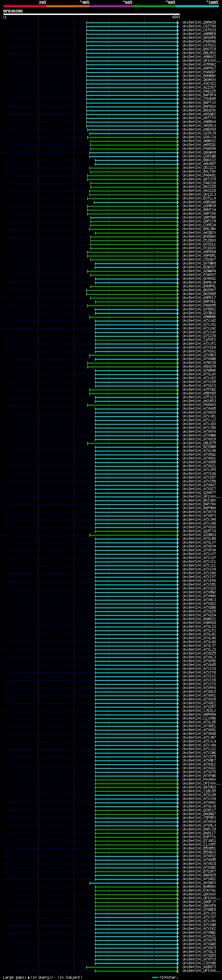222x980 pixels.
Task: Select the BP036206 query sequence label
Action: 13,11
